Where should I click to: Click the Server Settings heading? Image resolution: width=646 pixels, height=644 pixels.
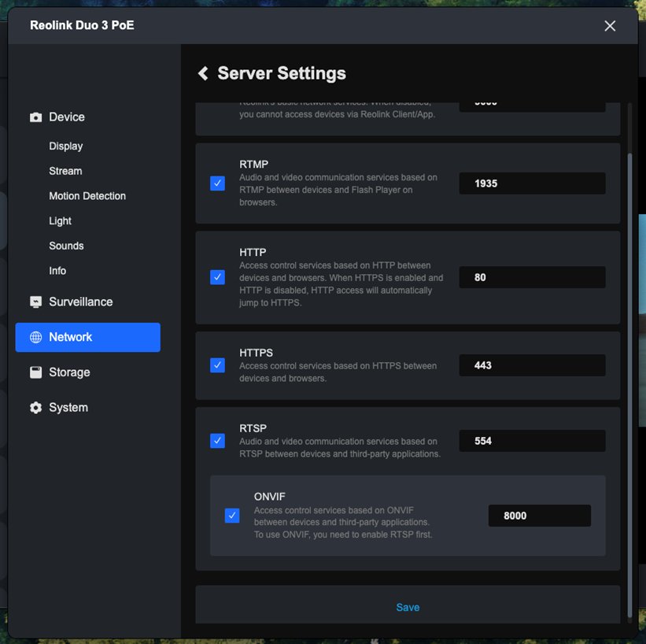[282, 73]
